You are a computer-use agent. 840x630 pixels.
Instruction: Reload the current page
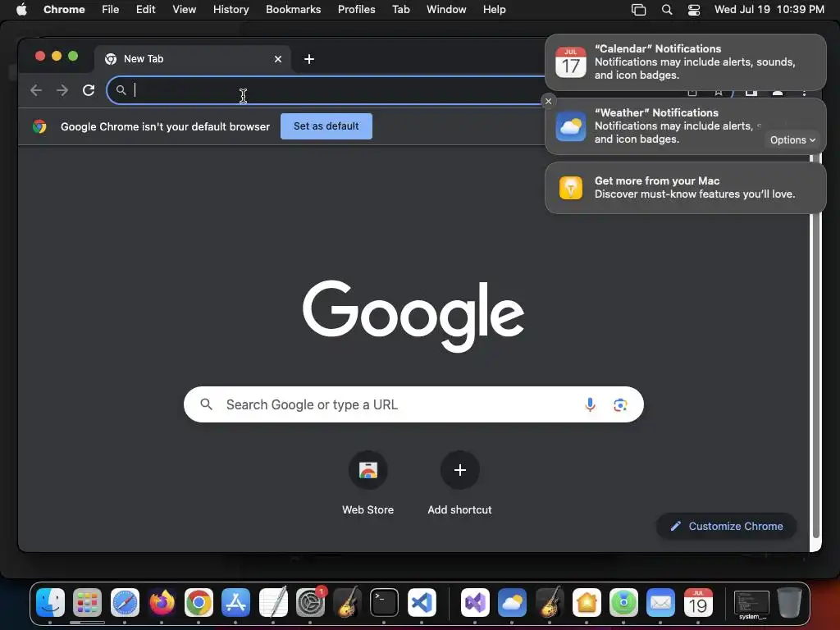pyautogui.click(x=89, y=90)
